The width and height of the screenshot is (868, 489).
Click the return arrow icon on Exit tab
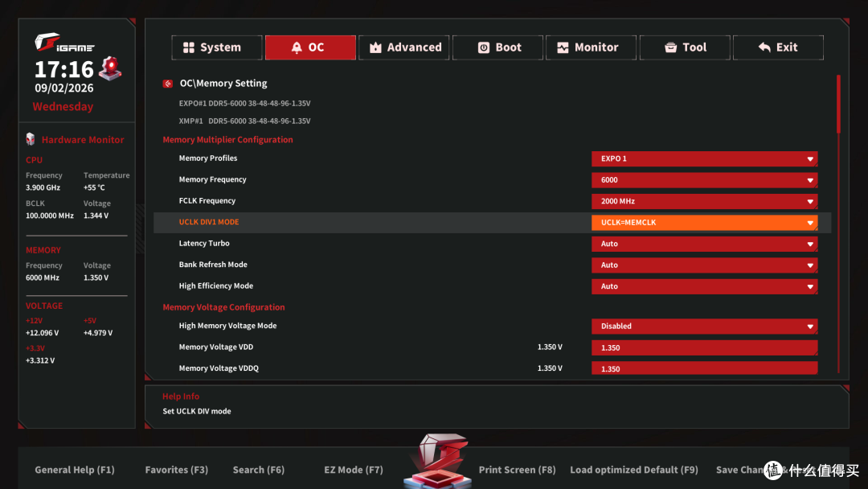coord(764,47)
